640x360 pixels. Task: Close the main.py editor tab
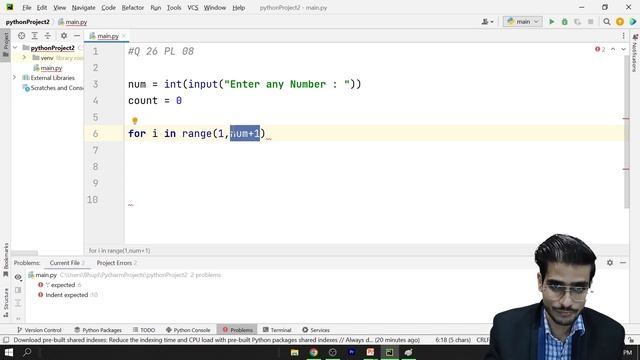[124, 36]
